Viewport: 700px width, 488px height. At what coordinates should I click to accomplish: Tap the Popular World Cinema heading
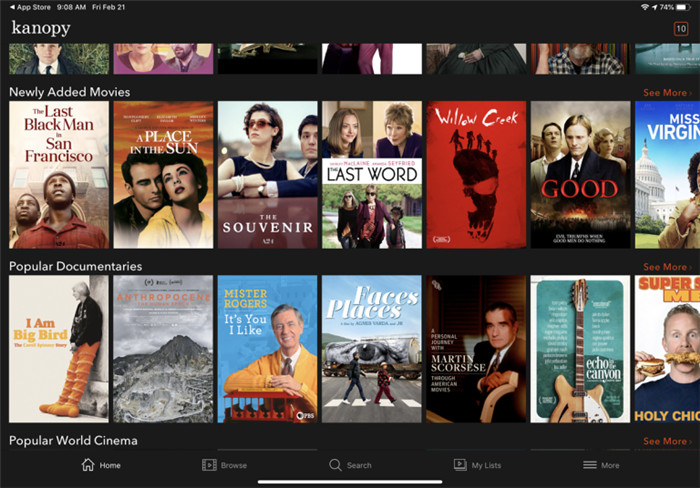(73, 440)
